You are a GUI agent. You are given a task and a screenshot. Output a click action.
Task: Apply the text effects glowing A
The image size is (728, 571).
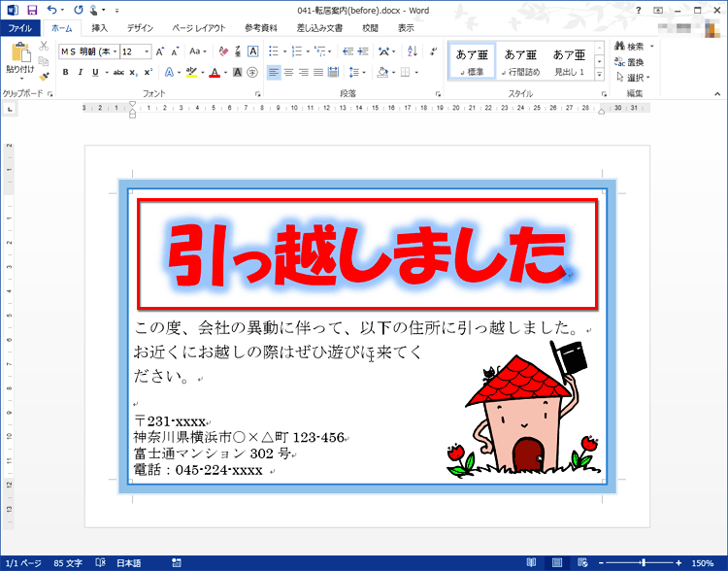click(x=170, y=73)
